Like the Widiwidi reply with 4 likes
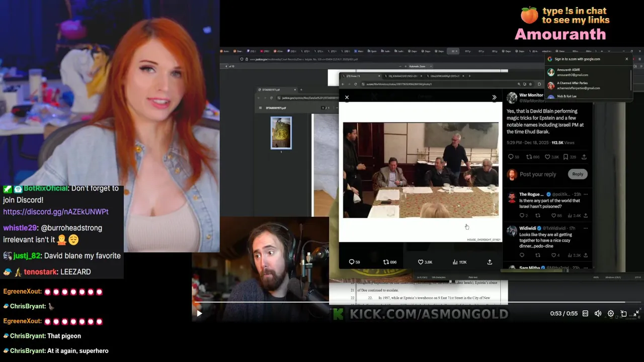This screenshot has height=362, width=644. tap(555, 255)
